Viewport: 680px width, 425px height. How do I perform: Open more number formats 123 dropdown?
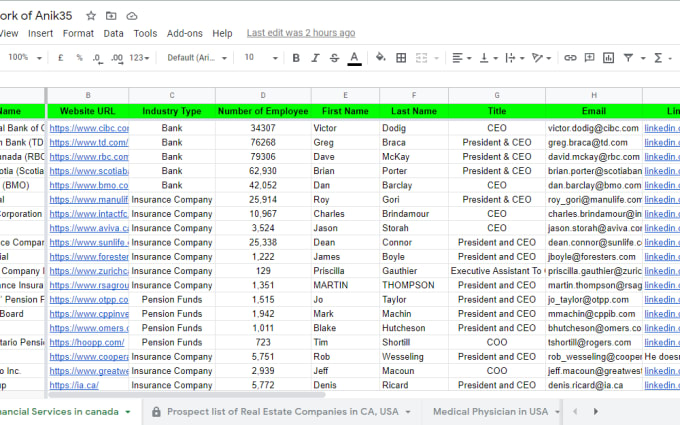point(139,58)
